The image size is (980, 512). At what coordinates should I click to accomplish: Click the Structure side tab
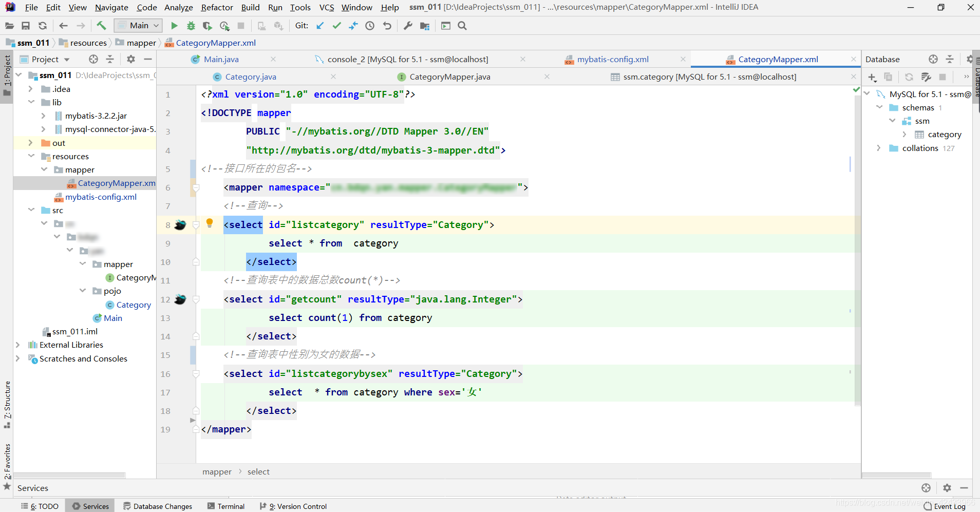(7, 405)
